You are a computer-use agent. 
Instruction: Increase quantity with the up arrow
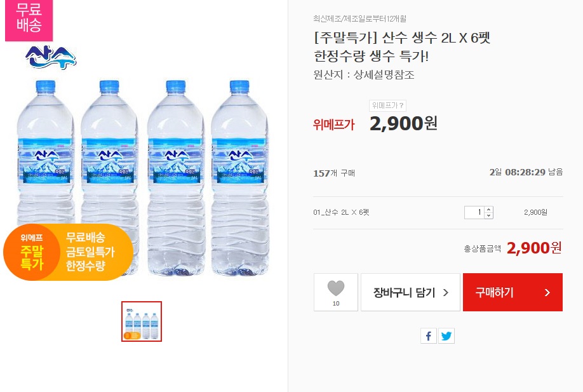(x=488, y=209)
